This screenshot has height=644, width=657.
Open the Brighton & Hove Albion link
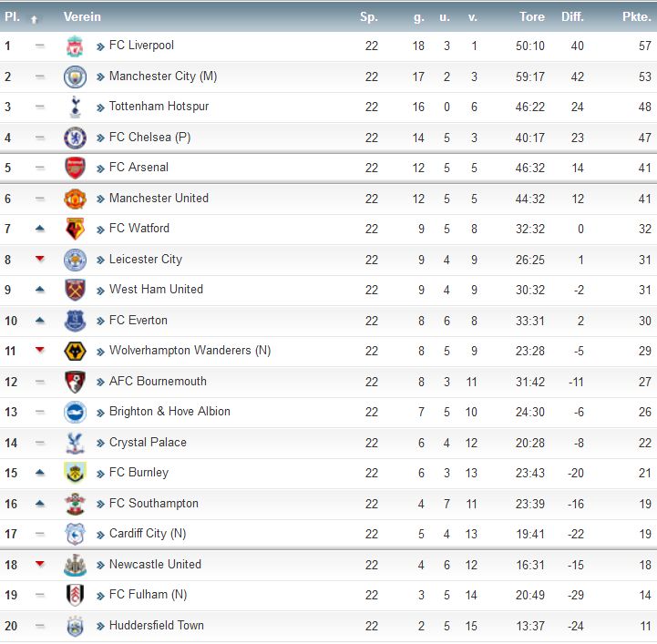pos(169,412)
